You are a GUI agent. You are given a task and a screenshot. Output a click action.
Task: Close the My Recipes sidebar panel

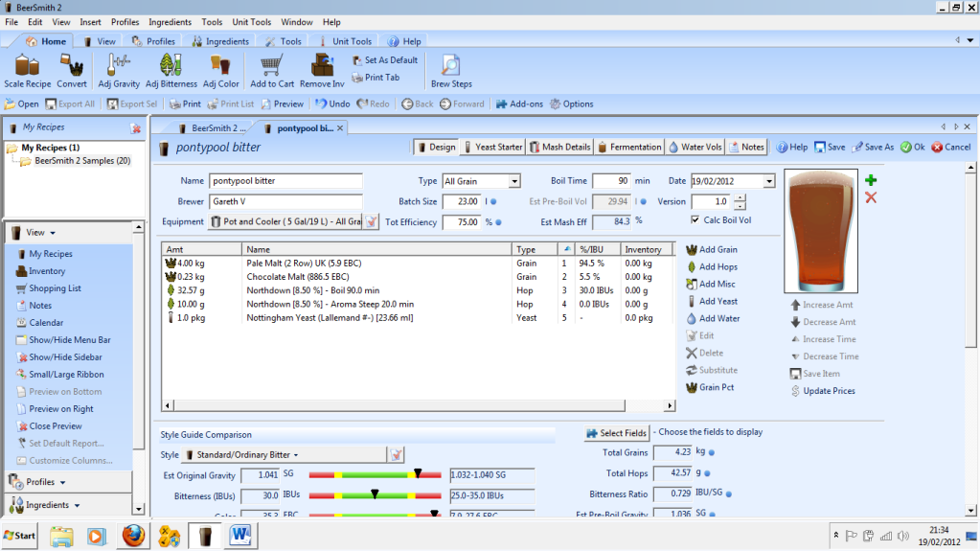click(x=136, y=128)
